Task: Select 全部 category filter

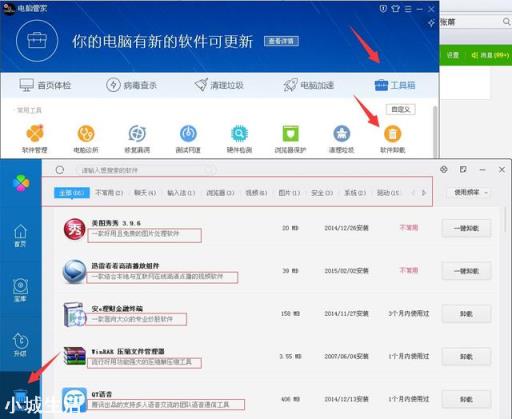Action: pyautogui.click(x=72, y=193)
